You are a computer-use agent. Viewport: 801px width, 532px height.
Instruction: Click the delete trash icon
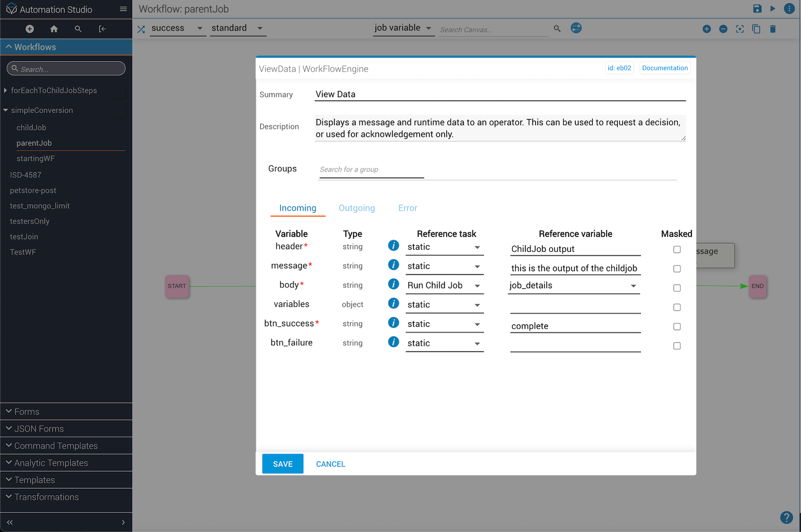coord(772,29)
